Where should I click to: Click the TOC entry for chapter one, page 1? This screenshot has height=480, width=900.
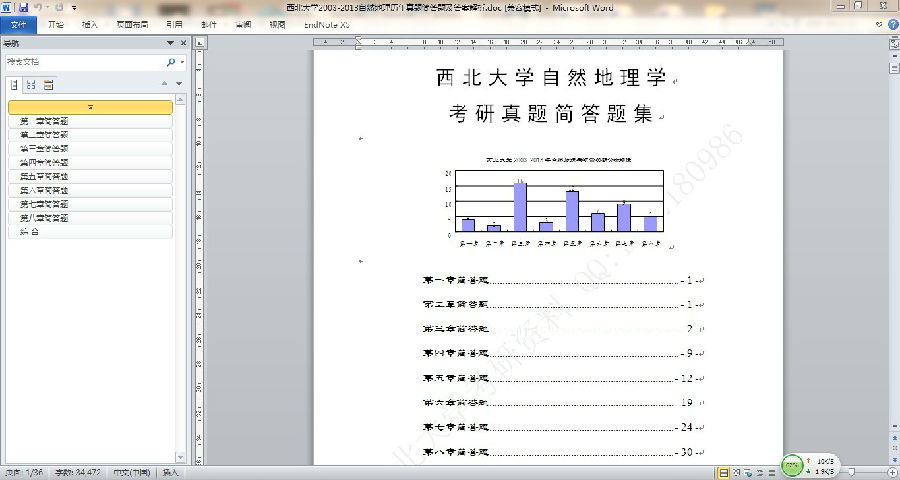(562, 280)
